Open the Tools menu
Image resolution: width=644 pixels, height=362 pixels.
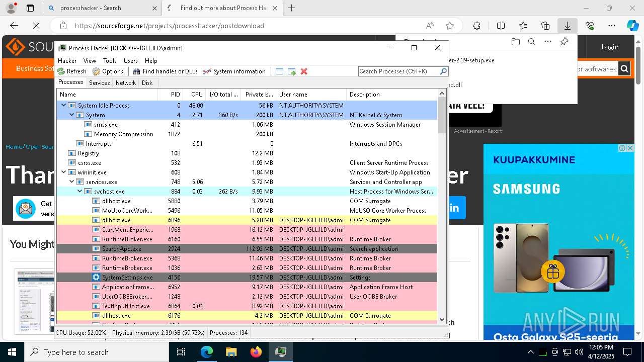(110, 60)
